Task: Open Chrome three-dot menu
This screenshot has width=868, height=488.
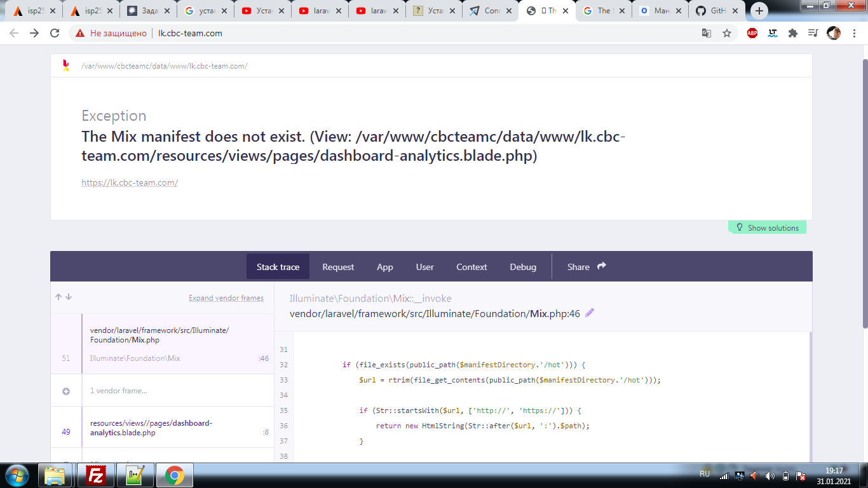Action: [853, 33]
